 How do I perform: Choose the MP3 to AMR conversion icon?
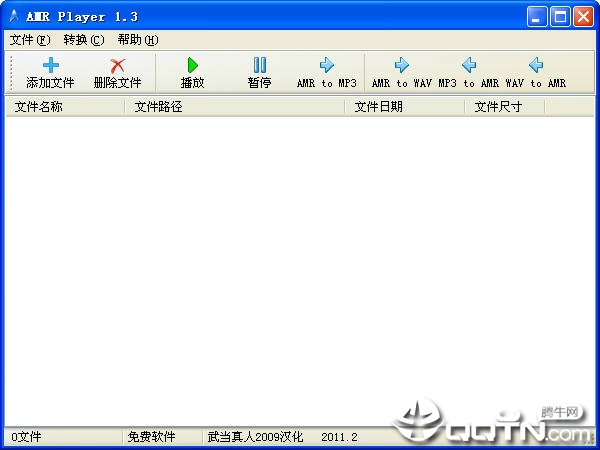[469, 65]
